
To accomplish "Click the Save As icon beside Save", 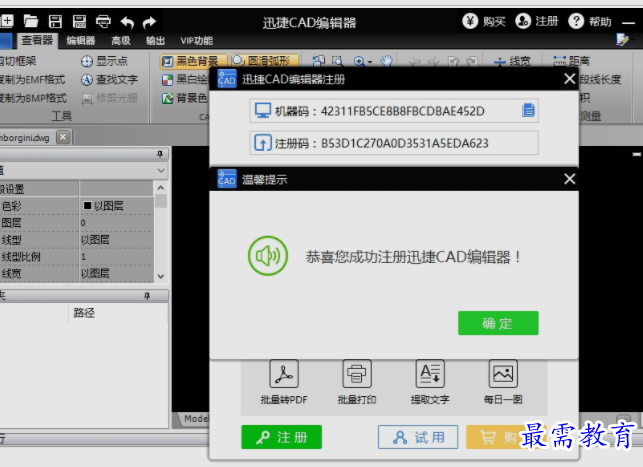I will coord(79,21).
